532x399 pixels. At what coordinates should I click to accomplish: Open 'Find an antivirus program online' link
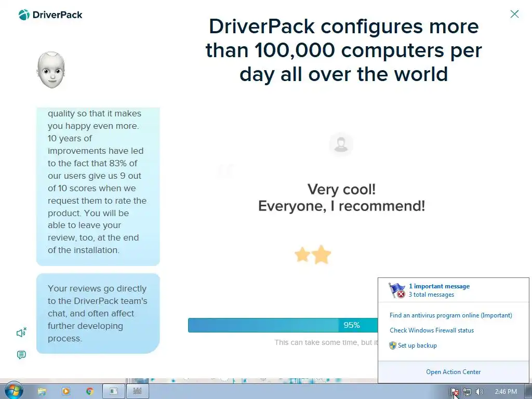click(450, 315)
